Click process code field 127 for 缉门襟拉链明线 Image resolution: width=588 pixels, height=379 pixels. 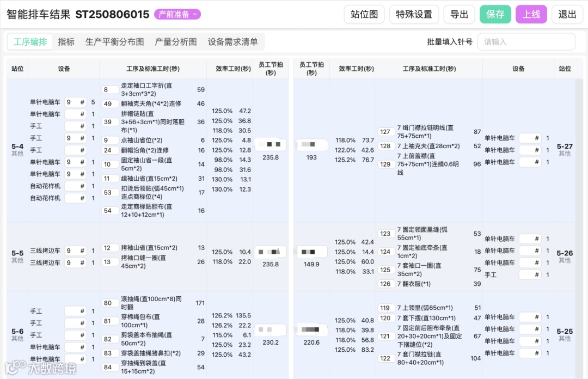click(x=386, y=131)
